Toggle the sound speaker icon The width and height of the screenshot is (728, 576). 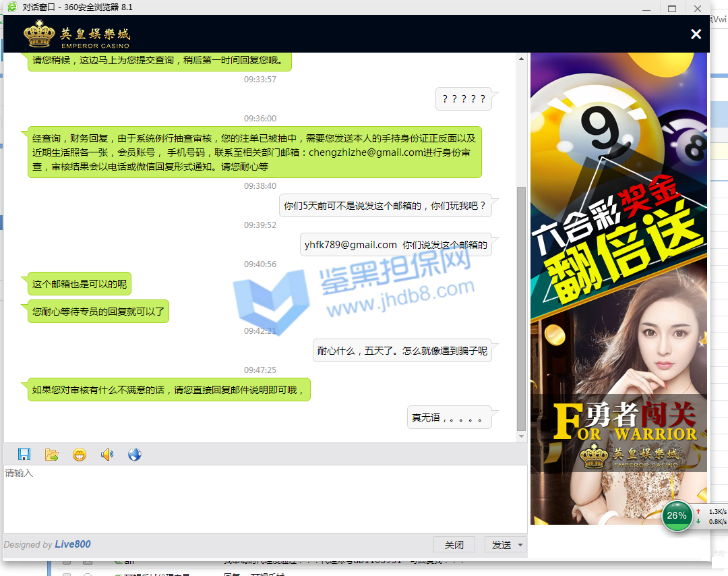click(107, 455)
